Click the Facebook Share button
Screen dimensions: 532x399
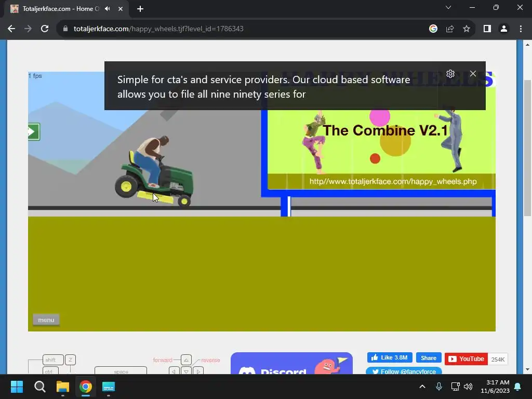pyautogui.click(x=429, y=357)
